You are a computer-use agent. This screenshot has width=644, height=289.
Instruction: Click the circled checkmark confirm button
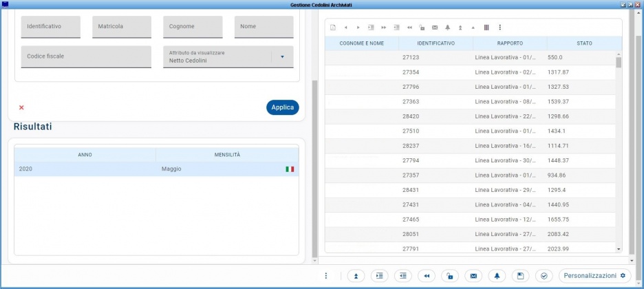[x=544, y=276]
